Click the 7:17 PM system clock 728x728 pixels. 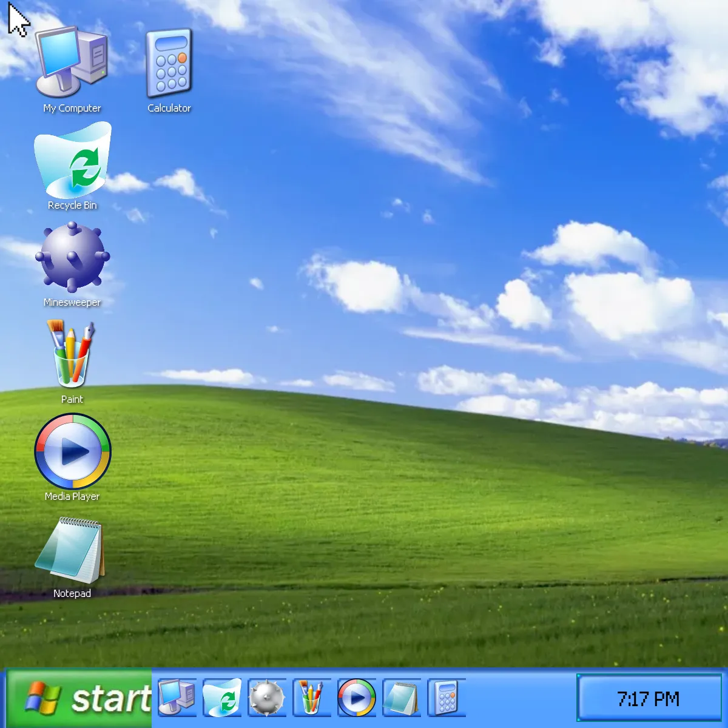[x=649, y=698]
